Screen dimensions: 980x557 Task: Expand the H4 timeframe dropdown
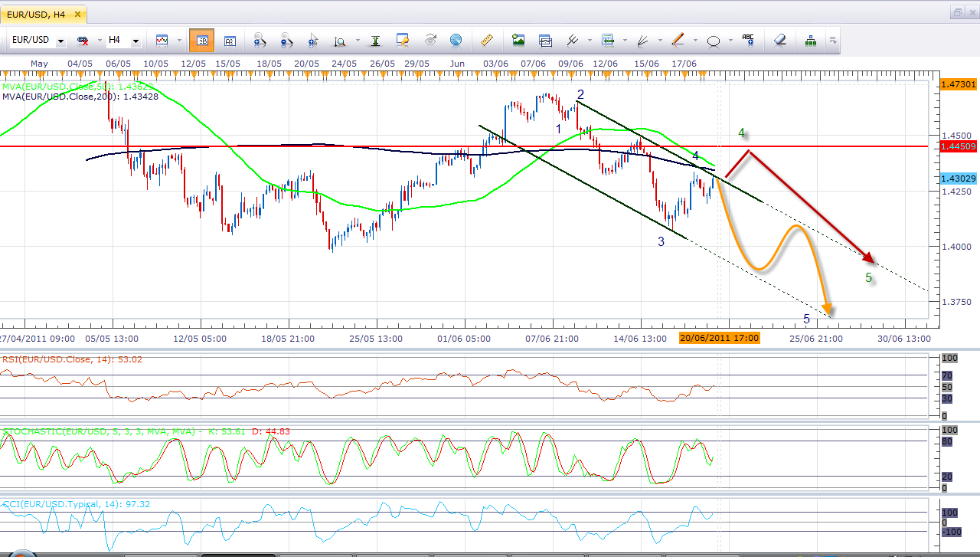tap(136, 41)
